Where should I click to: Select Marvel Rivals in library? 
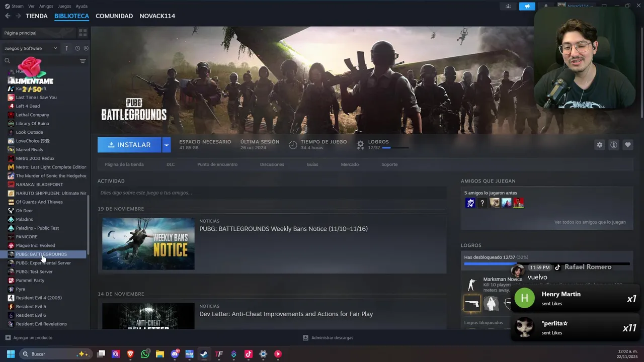click(x=29, y=149)
